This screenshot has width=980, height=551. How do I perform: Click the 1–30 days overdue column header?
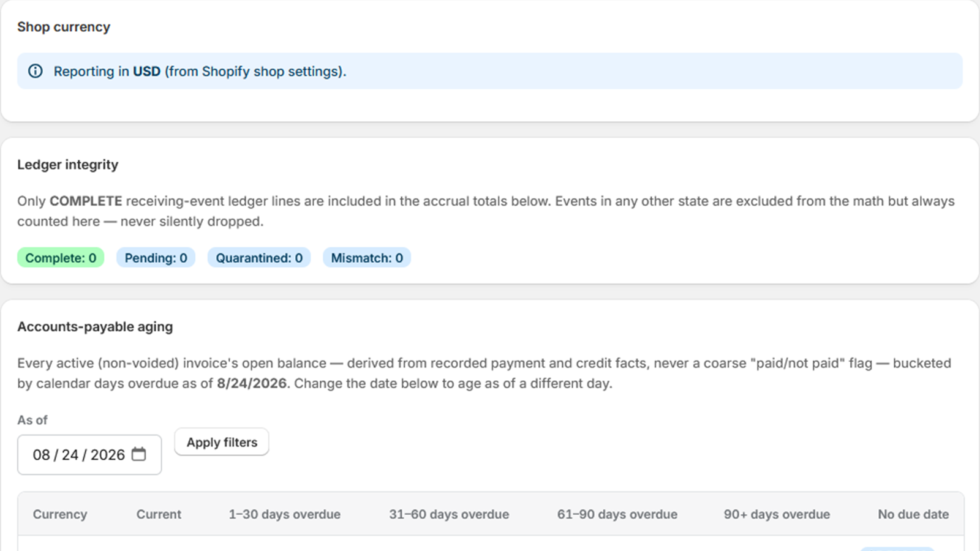click(285, 514)
